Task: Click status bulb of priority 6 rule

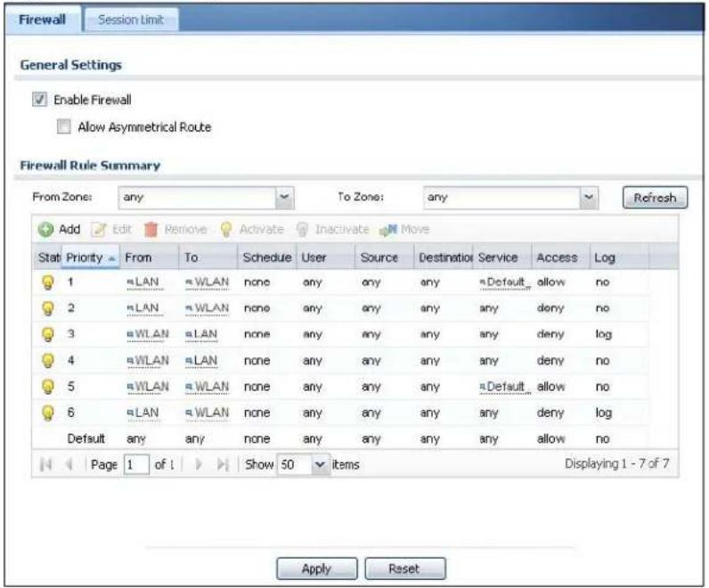Action: click(48, 412)
